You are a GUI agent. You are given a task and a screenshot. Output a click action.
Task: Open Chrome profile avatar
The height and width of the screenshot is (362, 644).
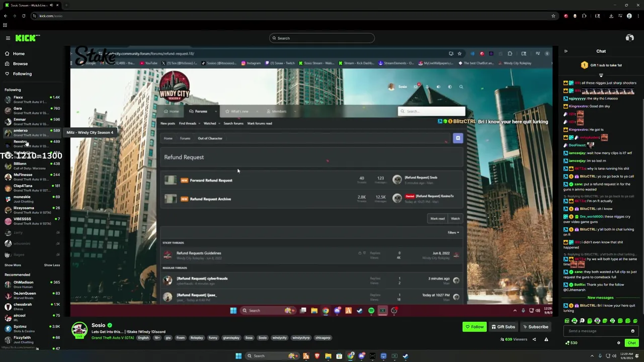pyautogui.click(x=629, y=16)
